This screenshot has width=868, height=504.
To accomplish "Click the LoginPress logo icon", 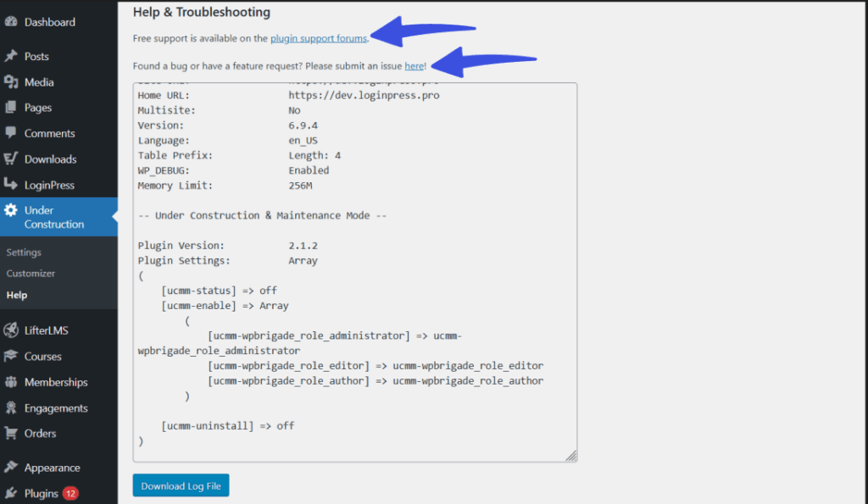I will coord(11,185).
